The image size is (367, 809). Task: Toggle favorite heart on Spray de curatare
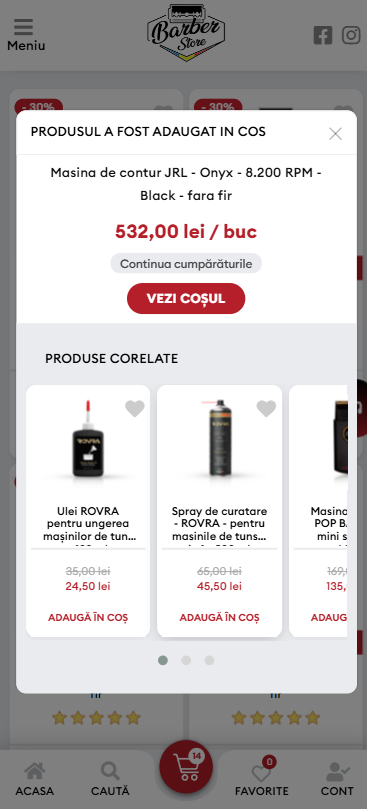266,409
